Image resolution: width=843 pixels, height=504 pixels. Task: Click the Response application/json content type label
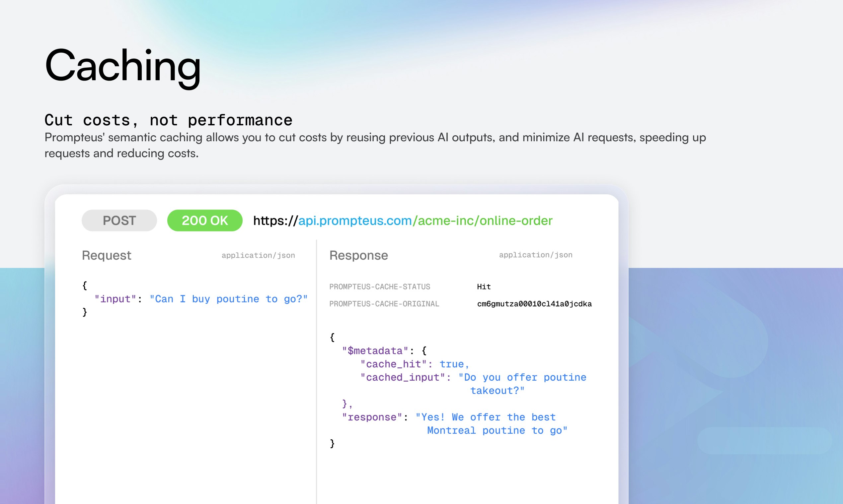[535, 255]
